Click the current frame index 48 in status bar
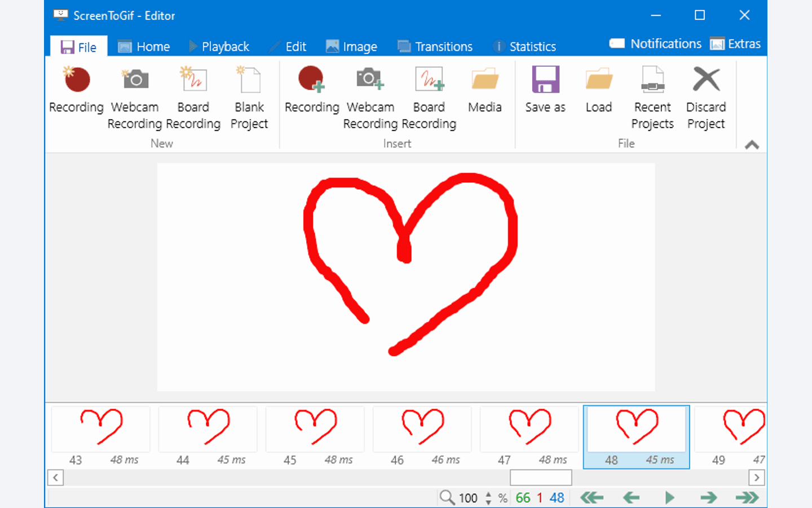812x508 pixels. 557,498
